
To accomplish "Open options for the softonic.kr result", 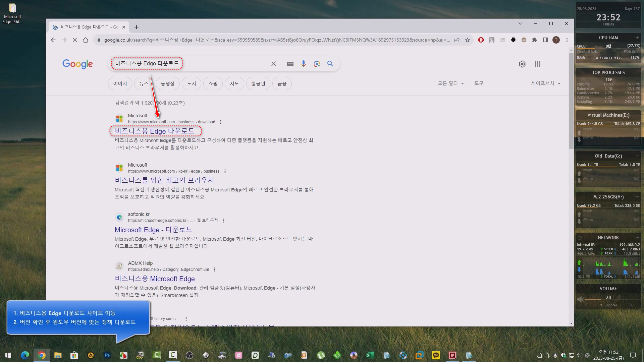I will coord(224,221).
